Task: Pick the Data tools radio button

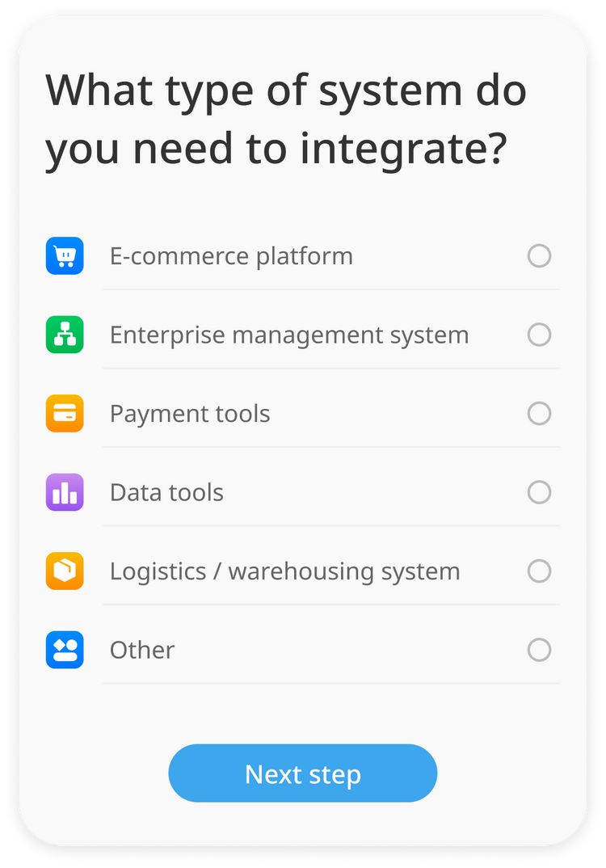Action: [x=539, y=492]
